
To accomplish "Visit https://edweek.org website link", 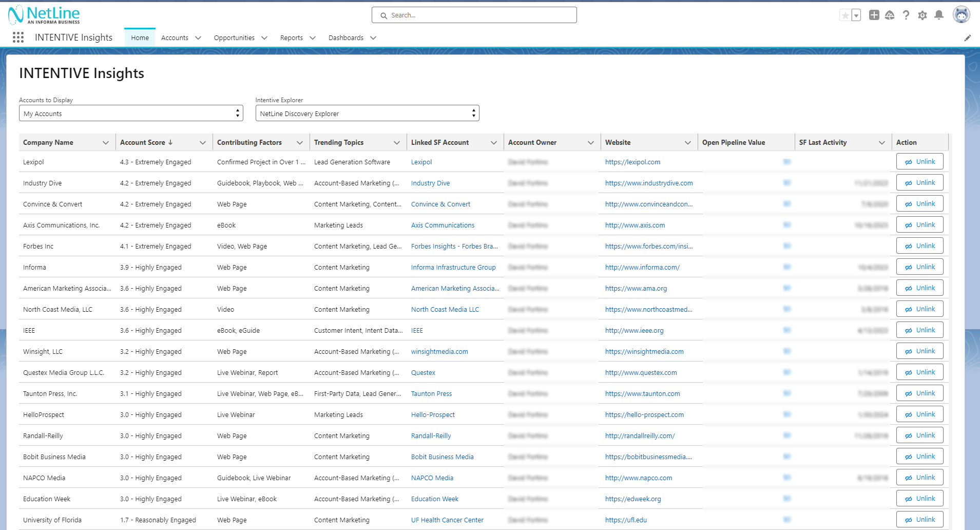I will (633, 499).
